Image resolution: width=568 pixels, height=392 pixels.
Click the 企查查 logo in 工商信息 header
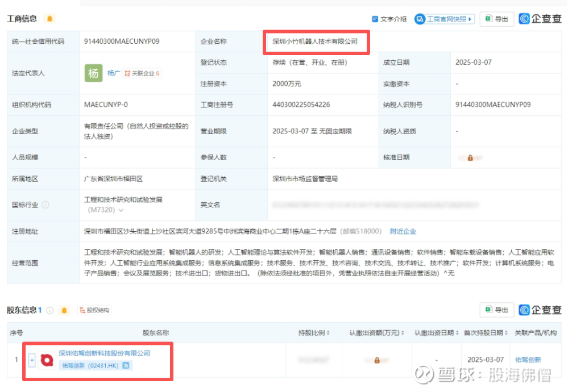pos(540,18)
